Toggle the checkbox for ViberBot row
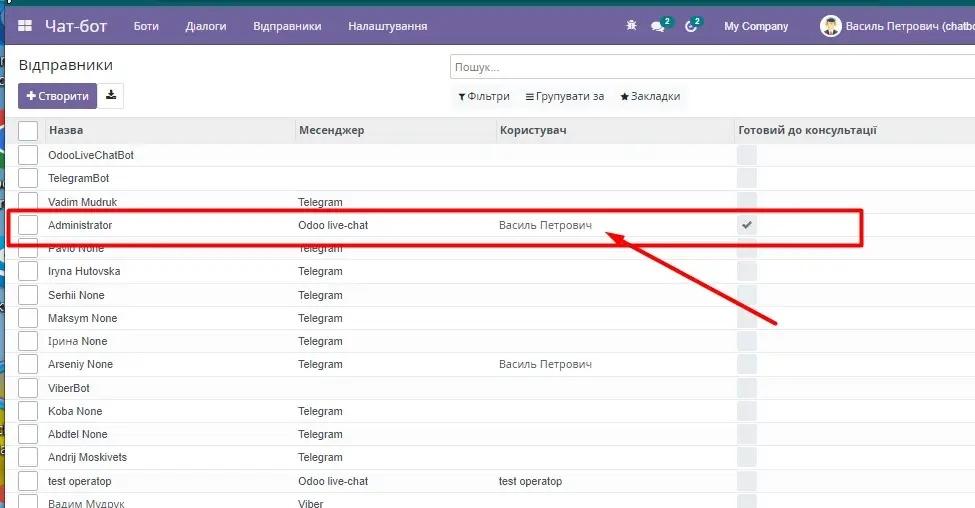Image resolution: width=975 pixels, height=508 pixels. (x=28, y=388)
